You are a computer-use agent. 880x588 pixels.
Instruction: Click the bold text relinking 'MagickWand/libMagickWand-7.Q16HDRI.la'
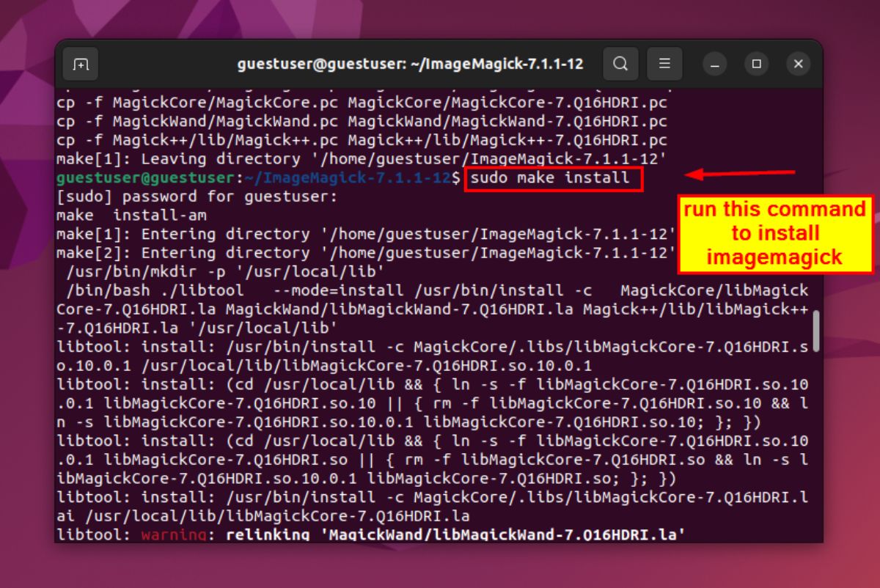455,534
